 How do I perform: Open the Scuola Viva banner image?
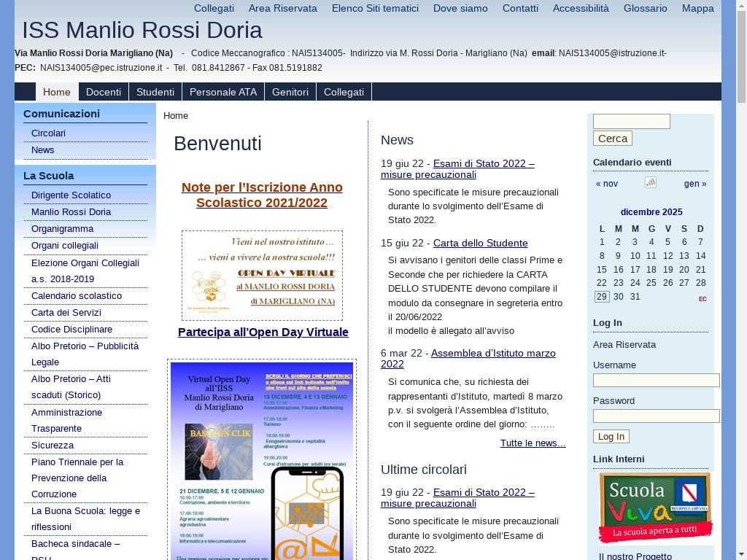click(x=655, y=507)
